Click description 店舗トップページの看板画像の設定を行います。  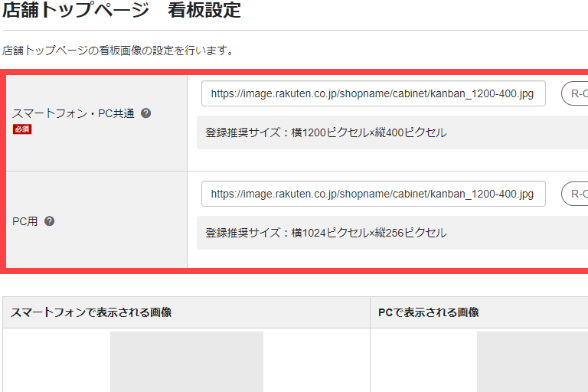(118, 51)
